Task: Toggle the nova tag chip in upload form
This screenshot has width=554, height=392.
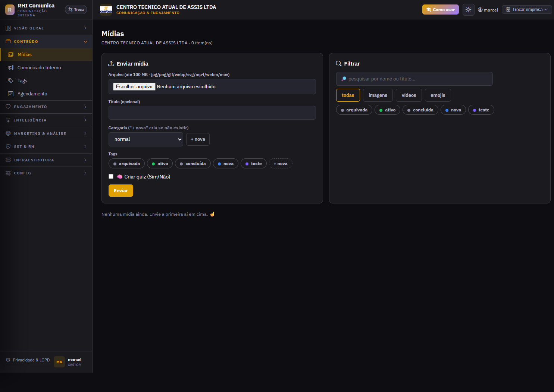Action: point(226,164)
